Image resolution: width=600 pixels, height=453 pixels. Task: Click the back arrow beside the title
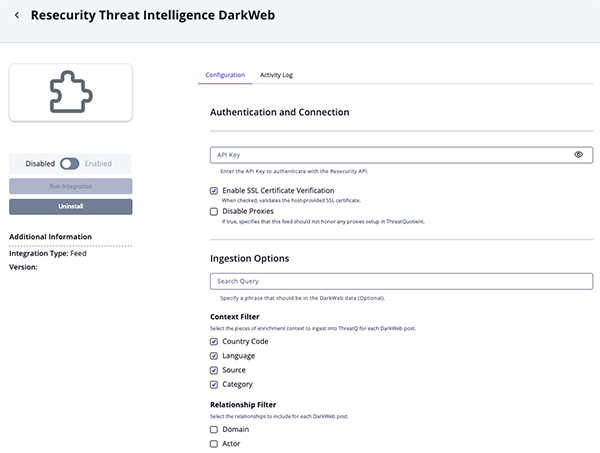click(16, 16)
